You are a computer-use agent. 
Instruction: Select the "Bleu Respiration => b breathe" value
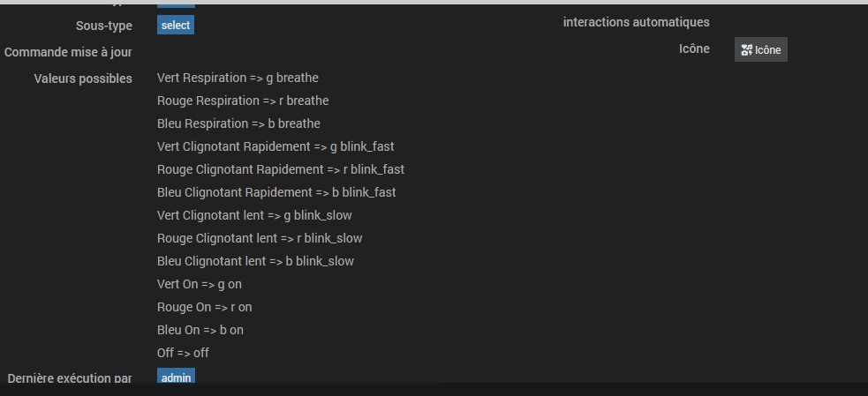(x=238, y=123)
